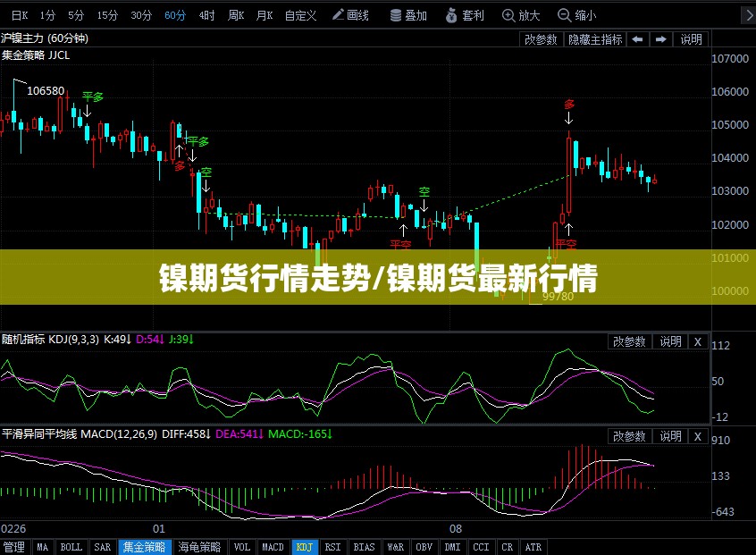Select the CR indicator tab
Image resolution: width=756 pixels, height=555 pixels.
coord(508,547)
